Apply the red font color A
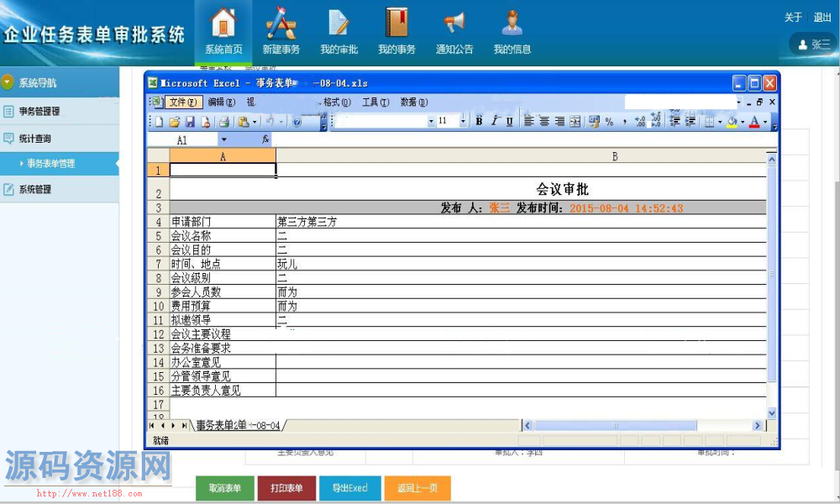Image resolution: width=840 pixels, height=504 pixels. click(754, 122)
